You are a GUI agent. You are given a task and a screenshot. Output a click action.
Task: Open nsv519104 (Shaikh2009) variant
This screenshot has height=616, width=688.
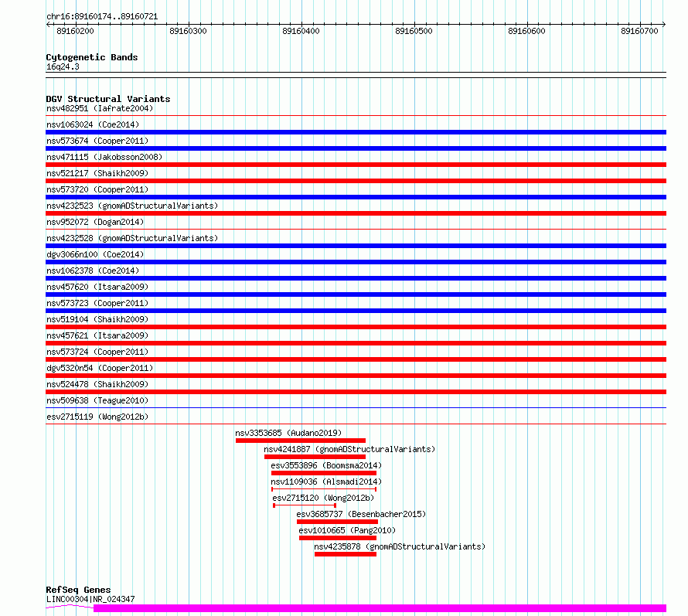click(97, 319)
